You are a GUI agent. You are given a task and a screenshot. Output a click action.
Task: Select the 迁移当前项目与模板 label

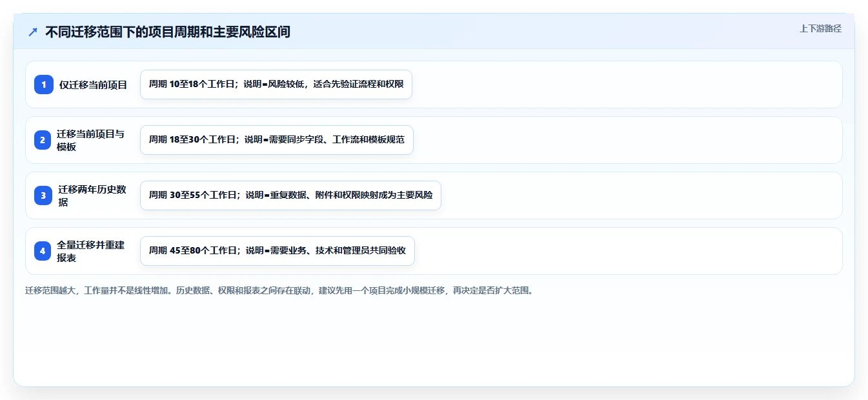[x=90, y=140]
